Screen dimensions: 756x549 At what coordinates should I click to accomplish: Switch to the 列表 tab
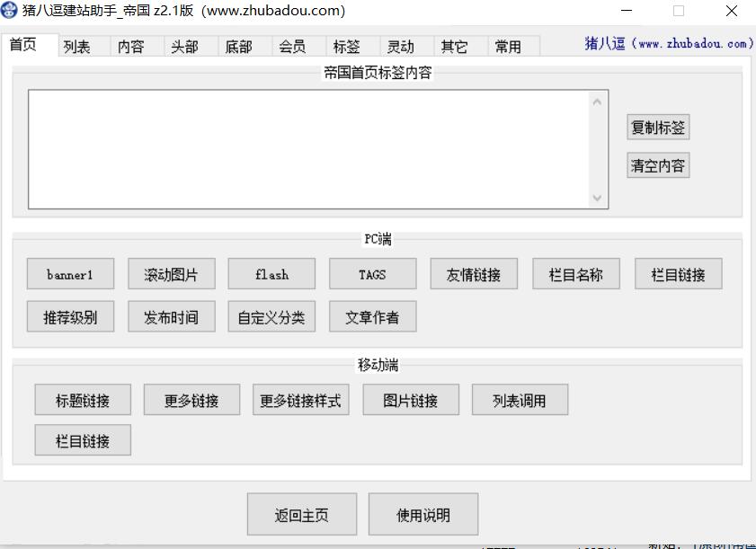77,47
